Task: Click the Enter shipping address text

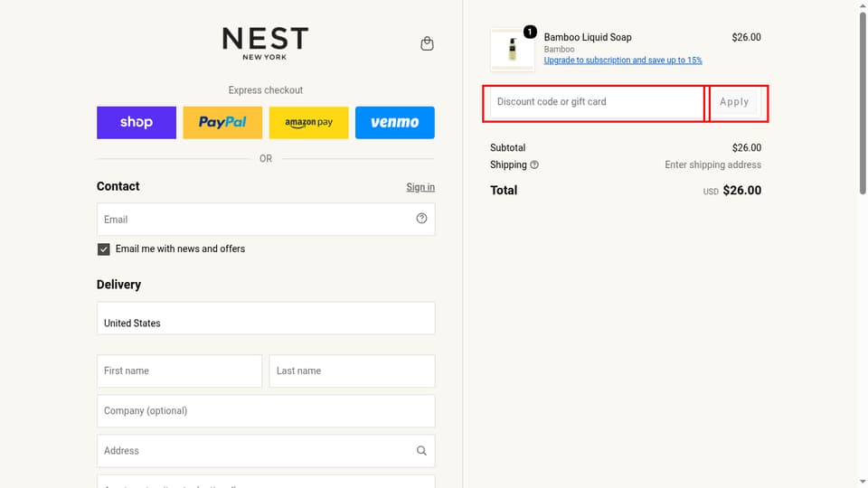Action: point(713,164)
